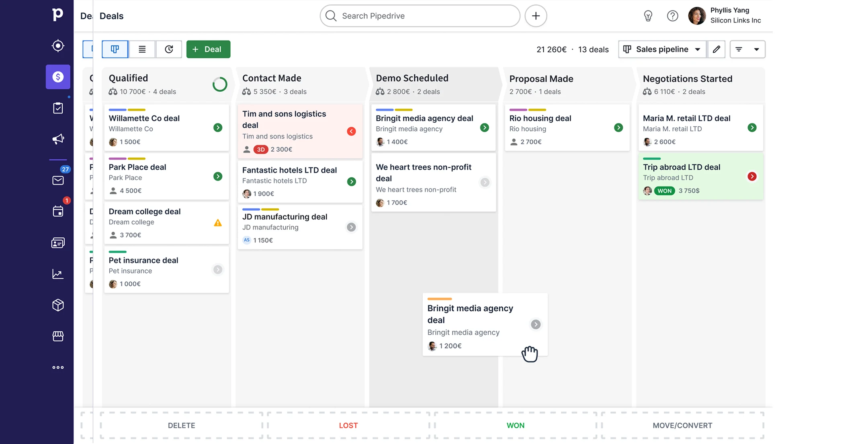Click grey arrow on JD manufacturing deal
Viewport: 868px width, 444px height.
[x=351, y=227]
